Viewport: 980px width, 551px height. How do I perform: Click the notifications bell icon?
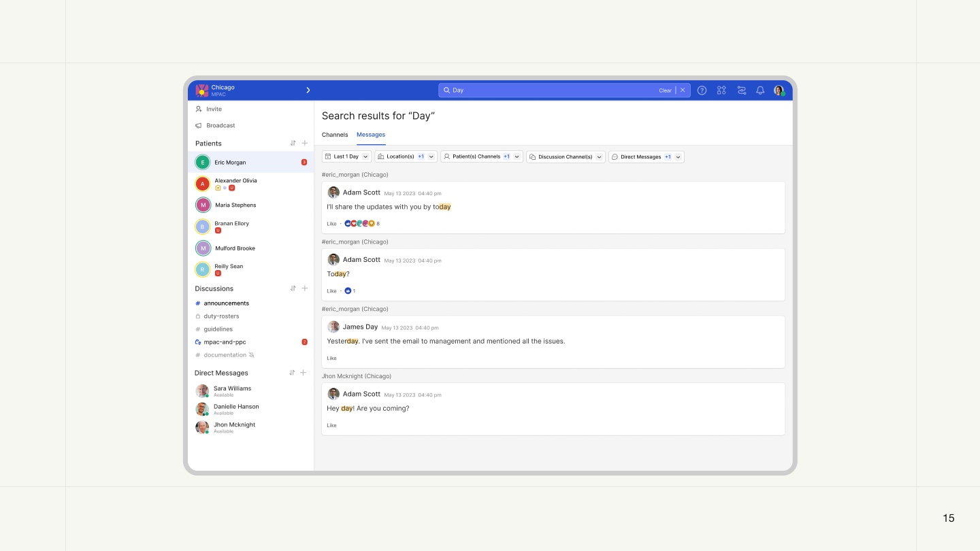click(760, 90)
